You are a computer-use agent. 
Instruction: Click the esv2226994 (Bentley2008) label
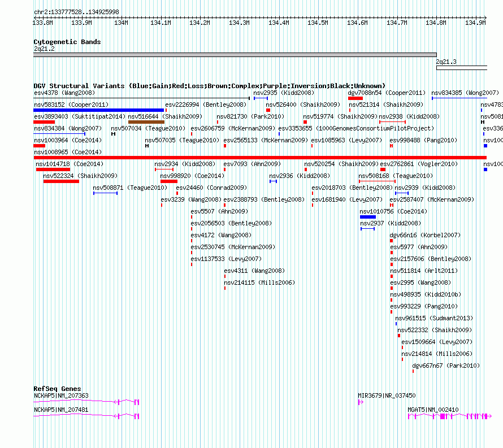206,105
